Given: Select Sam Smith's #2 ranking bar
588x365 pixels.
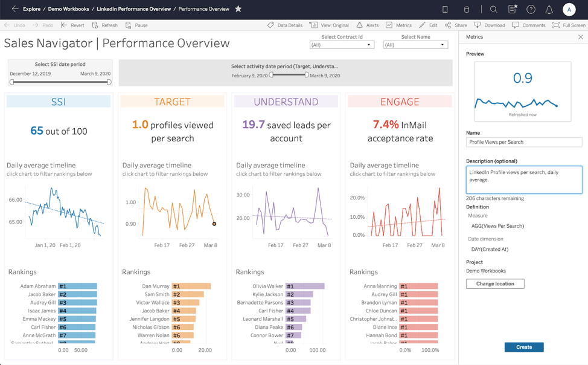Looking at the screenshot, I should pyautogui.click(x=188, y=294).
